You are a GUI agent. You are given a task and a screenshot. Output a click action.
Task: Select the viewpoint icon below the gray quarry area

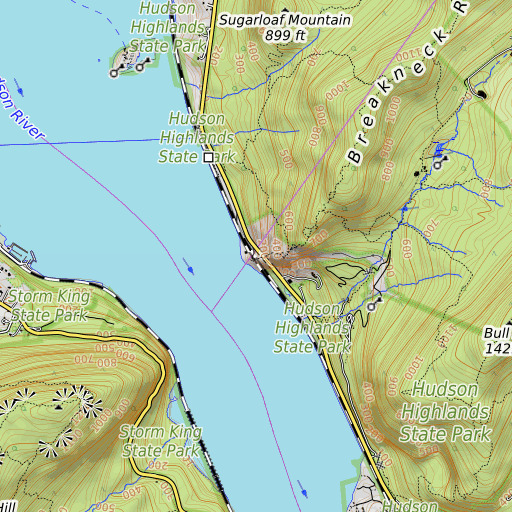(374, 304)
